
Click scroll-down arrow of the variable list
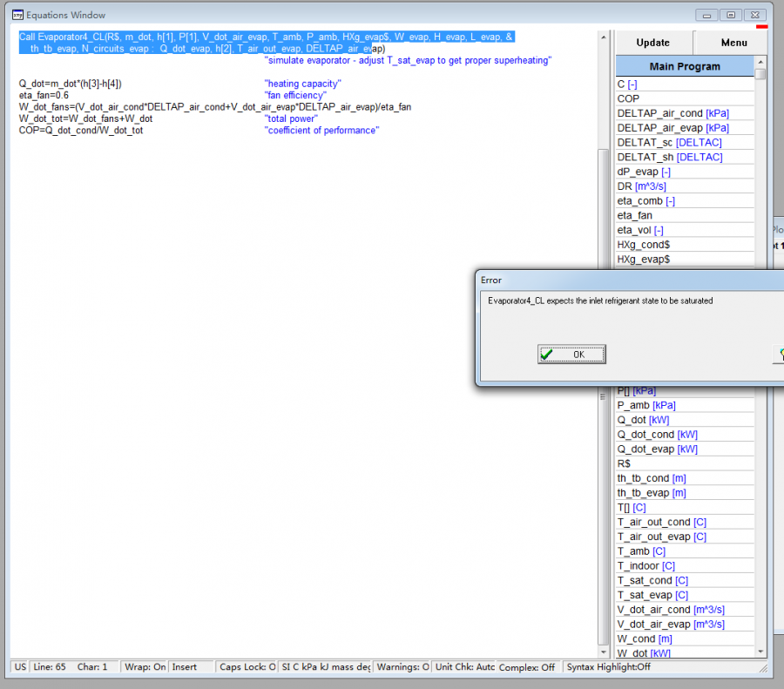coord(760,651)
